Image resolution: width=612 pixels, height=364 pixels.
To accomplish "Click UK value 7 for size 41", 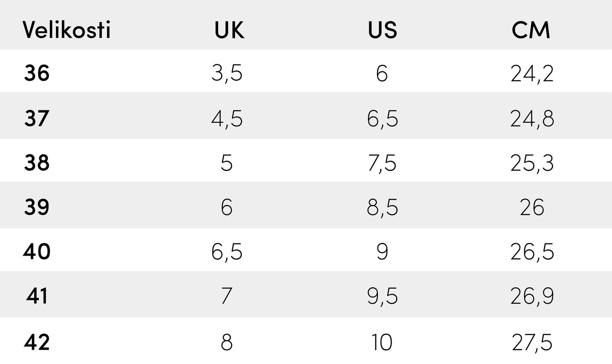I will 227,296.
